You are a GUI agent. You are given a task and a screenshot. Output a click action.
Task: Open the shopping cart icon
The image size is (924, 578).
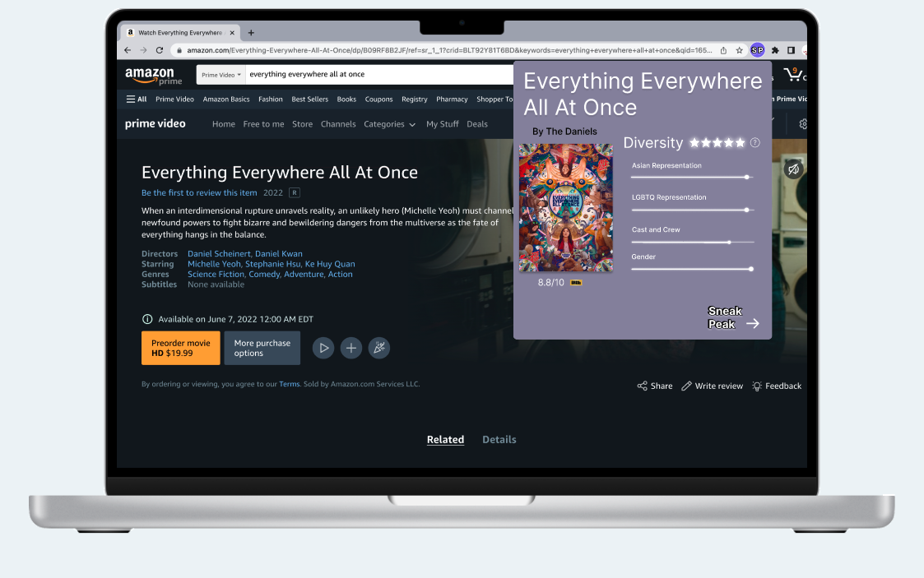(x=793, y=74)
